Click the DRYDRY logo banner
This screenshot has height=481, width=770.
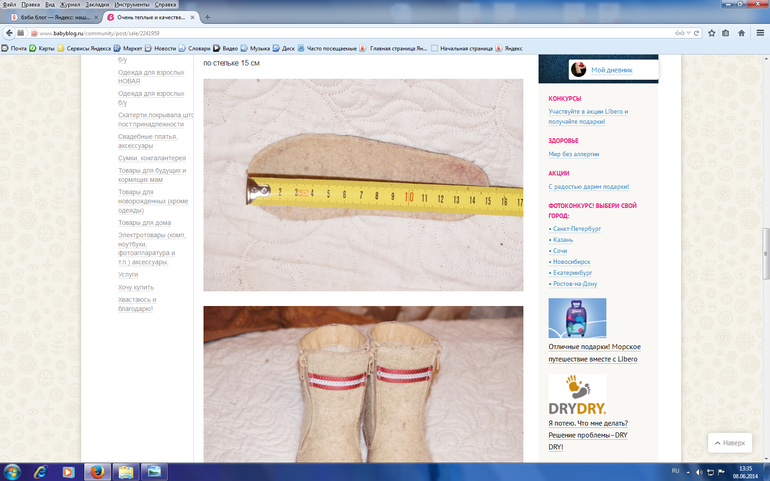click(577, 395)
